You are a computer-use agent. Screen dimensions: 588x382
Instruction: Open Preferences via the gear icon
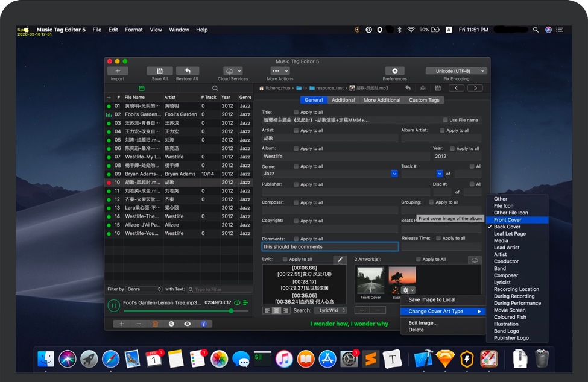(x=394, y=71)
